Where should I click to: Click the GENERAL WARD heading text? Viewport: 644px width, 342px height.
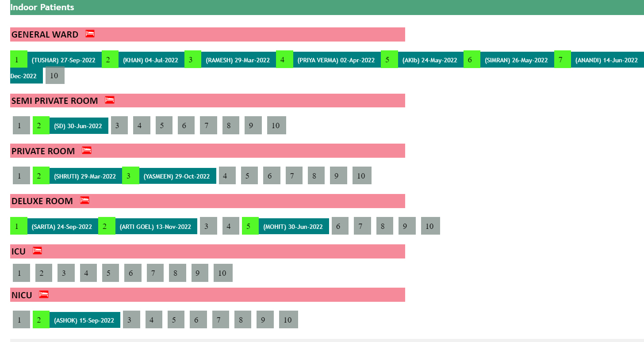click(45, 34)
